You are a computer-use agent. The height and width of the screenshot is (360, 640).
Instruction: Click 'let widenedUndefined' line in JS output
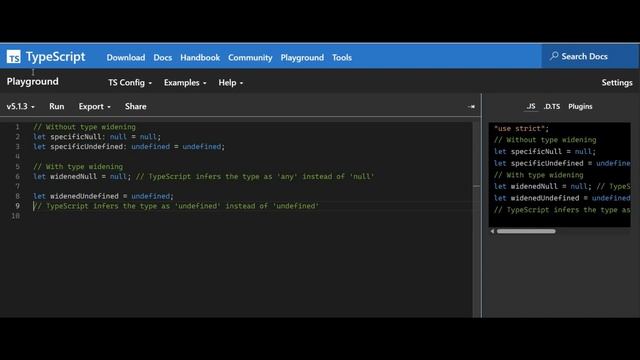click(562, 198)
